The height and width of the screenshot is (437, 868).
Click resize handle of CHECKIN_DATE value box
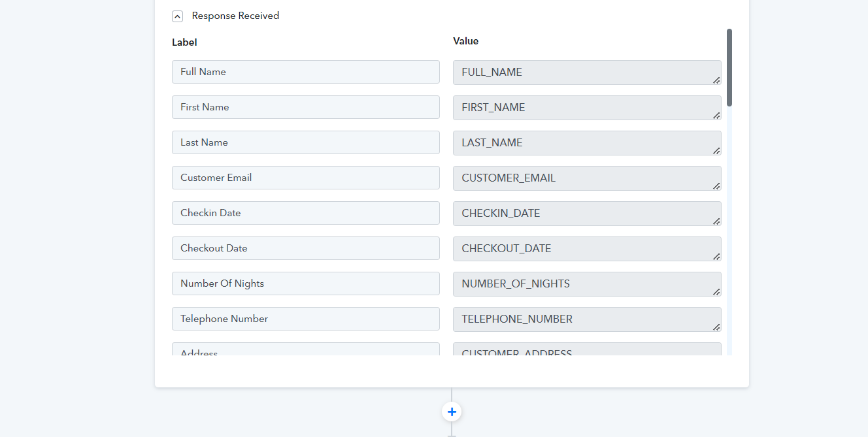click(716, 221)
